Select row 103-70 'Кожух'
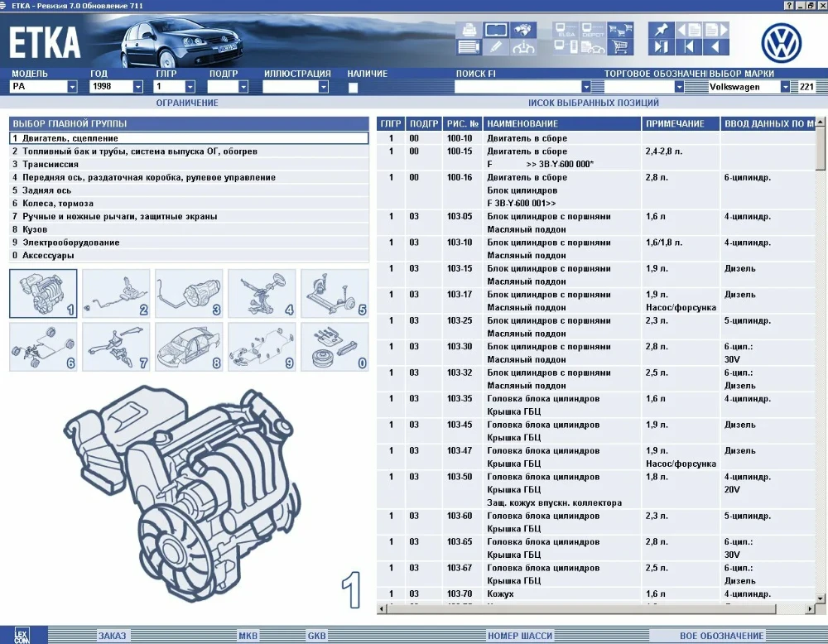828x644 pixels. [x=596, y=594]
